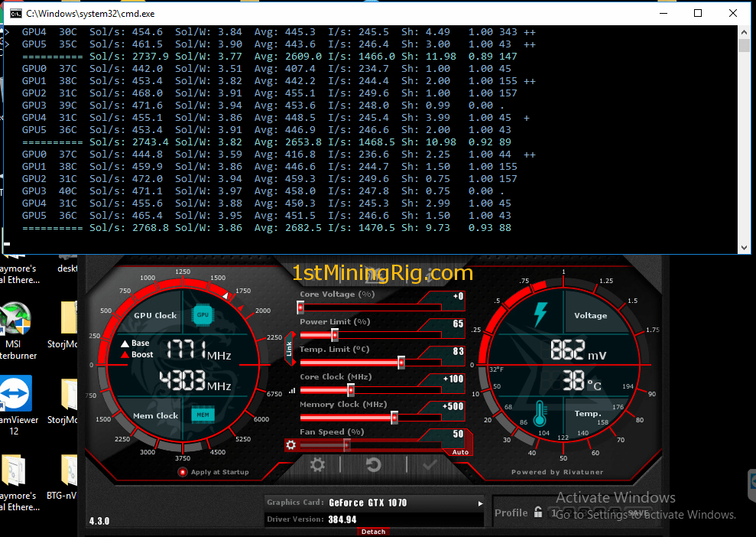Click the Core Voltage +0 value field
This screenshot has height=537, width=756.
[458, 296]
